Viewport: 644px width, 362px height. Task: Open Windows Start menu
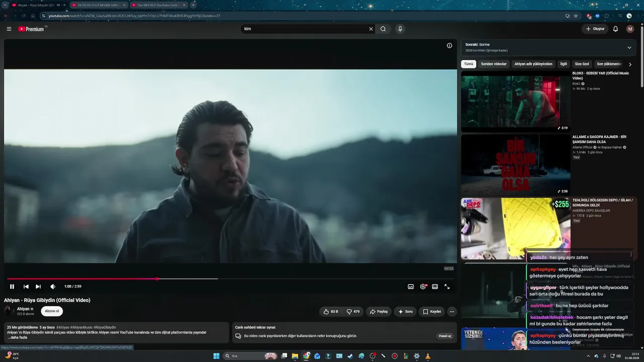216,356
